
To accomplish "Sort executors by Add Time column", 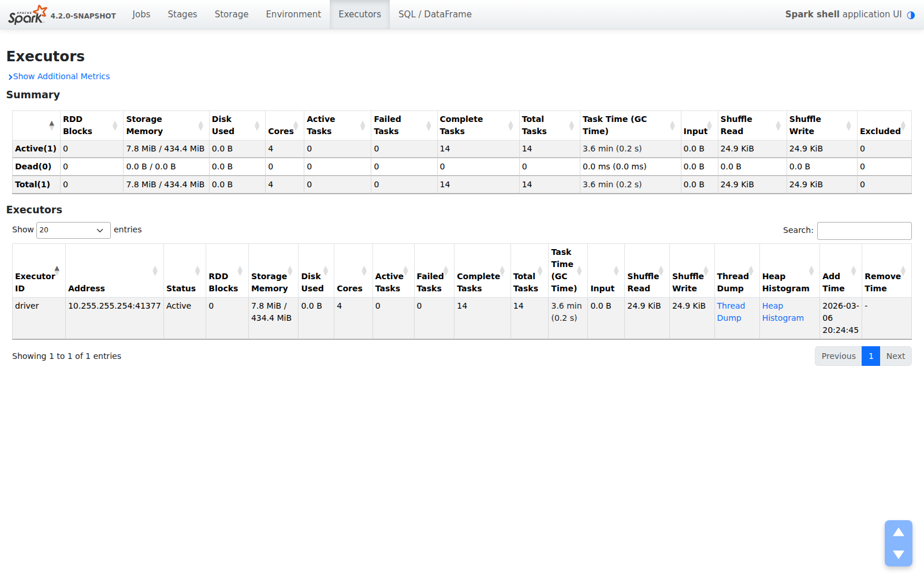I will pyautogui.click(x=840, y=282).
